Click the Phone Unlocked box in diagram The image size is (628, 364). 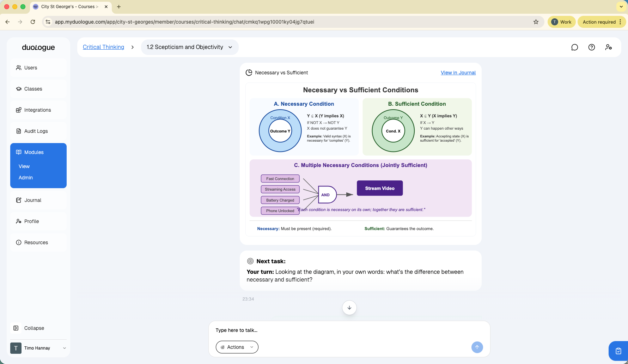(280, 211)
